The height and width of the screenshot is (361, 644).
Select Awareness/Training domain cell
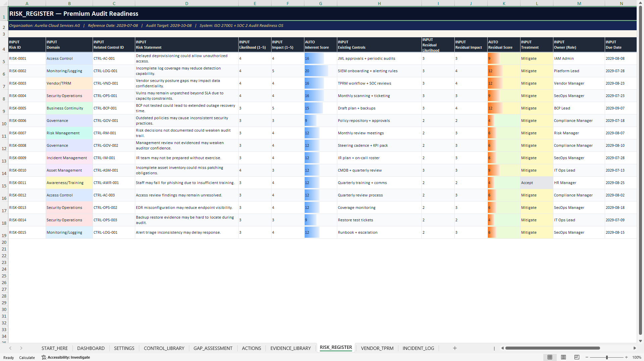tap(69, 183)
